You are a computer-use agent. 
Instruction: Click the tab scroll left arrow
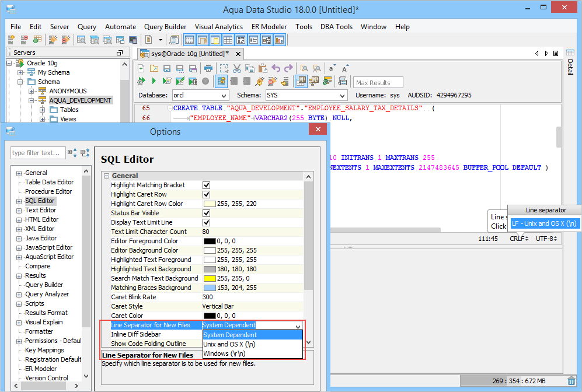pyautogui.click(x=537, y=54)
